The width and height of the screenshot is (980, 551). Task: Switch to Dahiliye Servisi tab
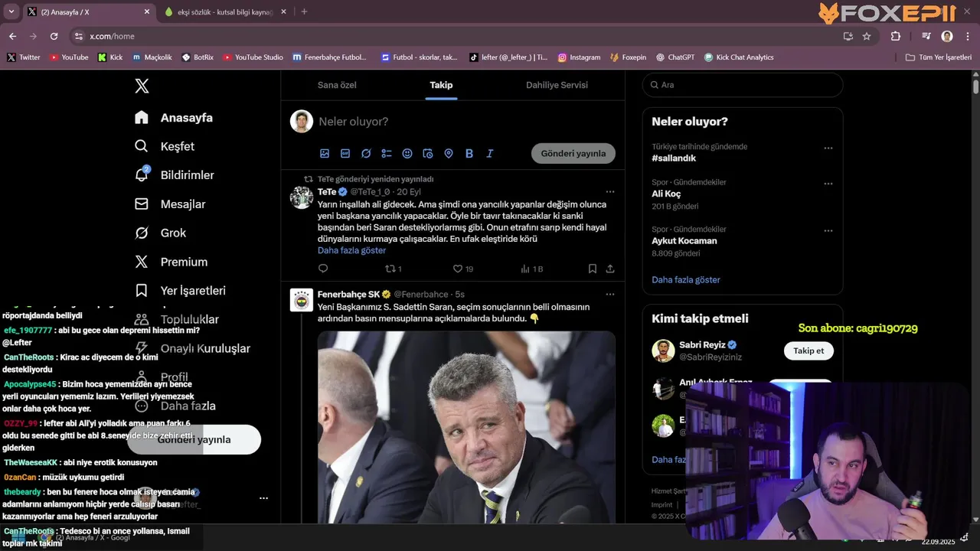click(557, 85)
